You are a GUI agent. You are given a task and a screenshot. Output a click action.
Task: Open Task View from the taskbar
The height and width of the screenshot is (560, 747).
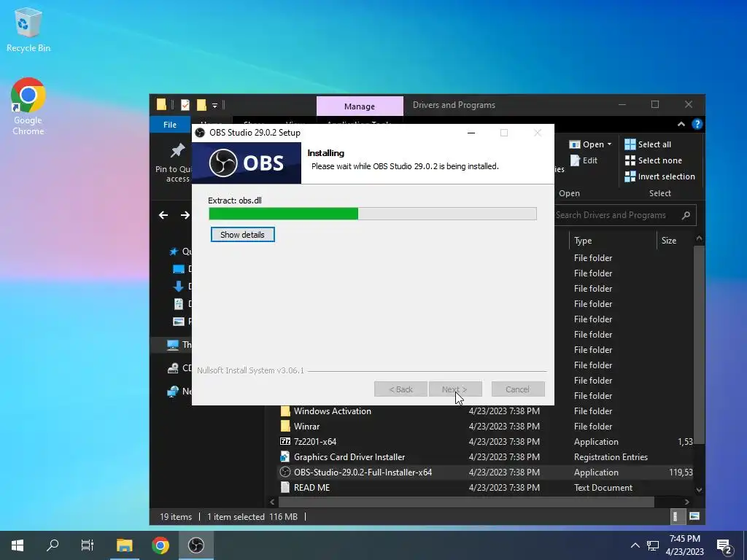(x=88, y=545)
